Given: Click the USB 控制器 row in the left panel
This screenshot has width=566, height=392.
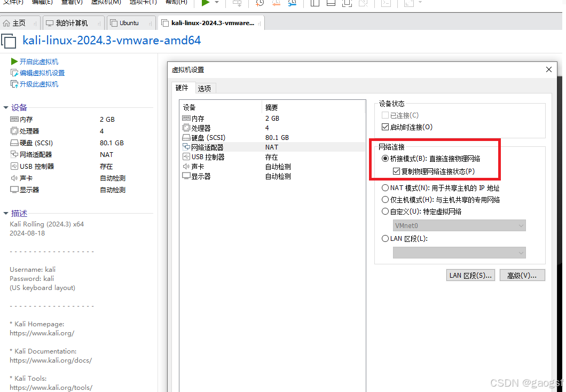Looking at the screenshot, I should point(68,167).
